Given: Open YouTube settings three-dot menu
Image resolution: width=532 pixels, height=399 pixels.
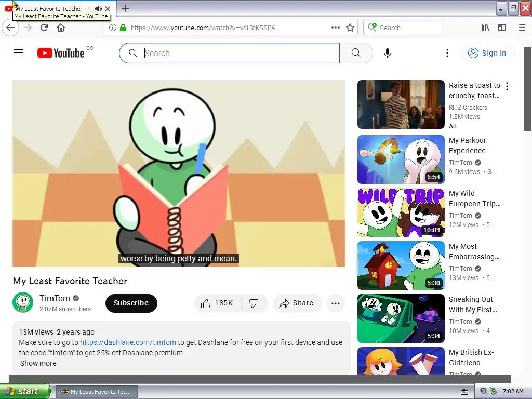Looking at the screenshot, I should [447, 53].
